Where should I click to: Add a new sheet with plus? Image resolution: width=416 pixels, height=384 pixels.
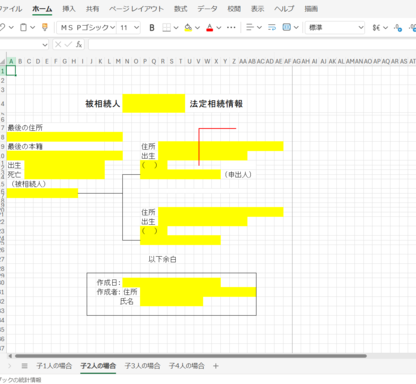pyautogui.click(x=216, y=366)
